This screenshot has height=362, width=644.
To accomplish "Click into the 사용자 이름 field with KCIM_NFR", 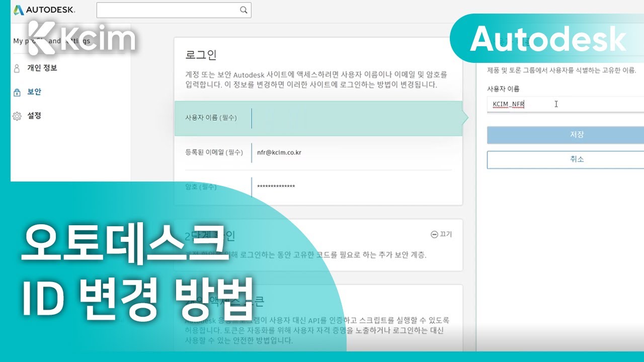I will [566, 104].
